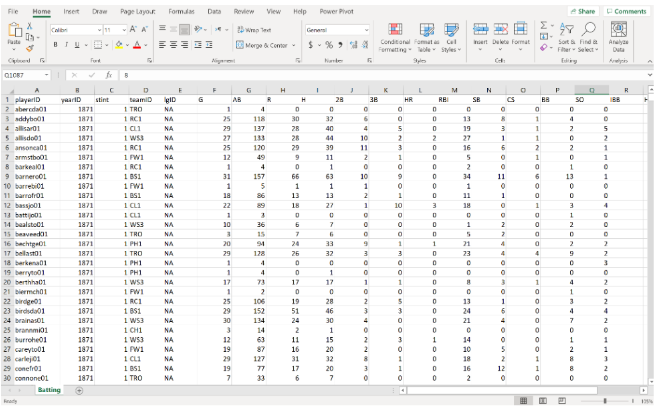Screen dimensions: 665x407
Task: Adjust the zoom slider in the status bar
Action: tap(605, 401)
